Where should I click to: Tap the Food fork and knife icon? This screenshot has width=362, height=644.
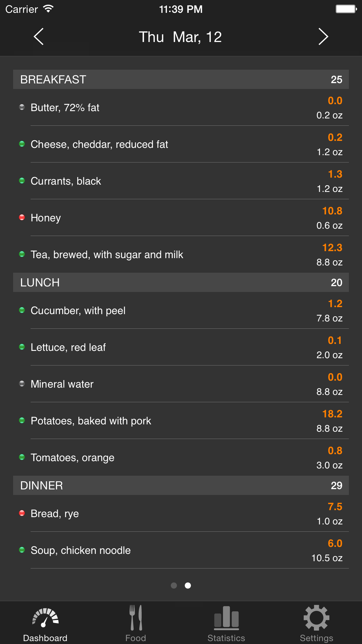[136, 617]
